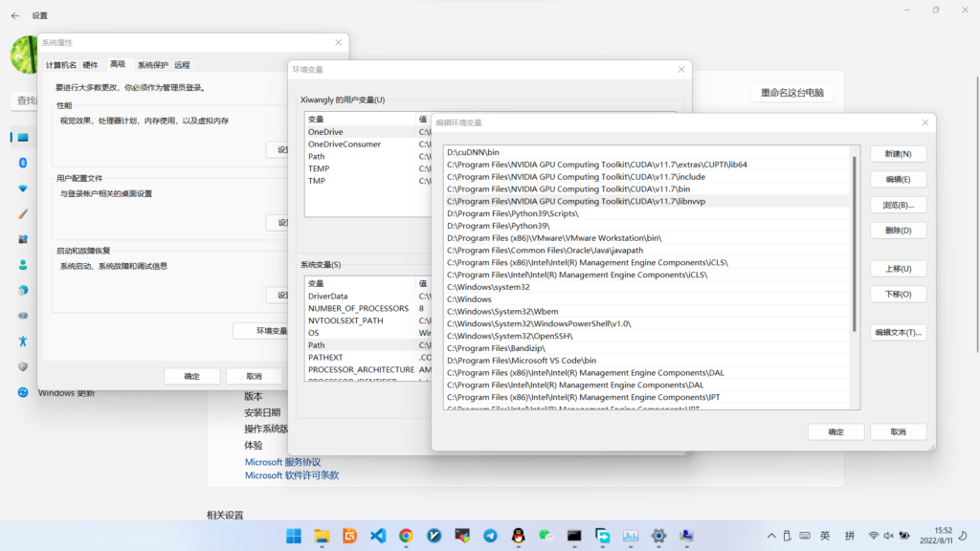Open Gaming controller icon in Settings sidebar
980x551 pixels.
[23, 316]
